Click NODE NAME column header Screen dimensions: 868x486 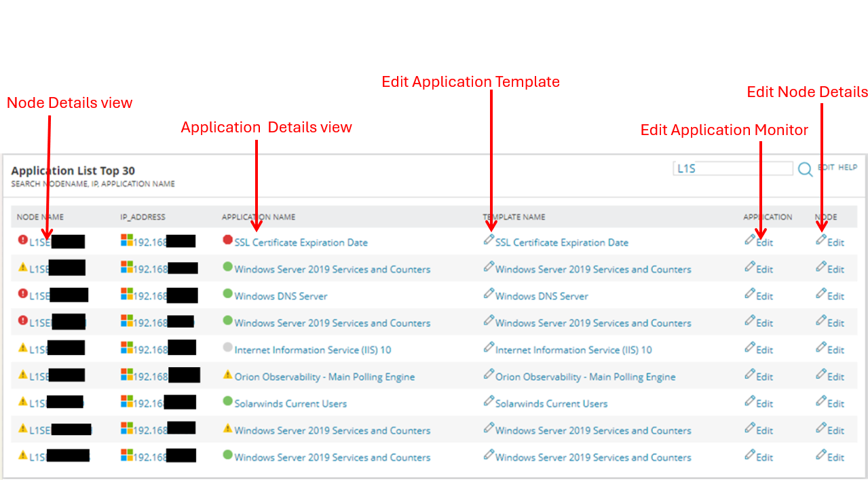pyautogui.click(x=40, y=217)
